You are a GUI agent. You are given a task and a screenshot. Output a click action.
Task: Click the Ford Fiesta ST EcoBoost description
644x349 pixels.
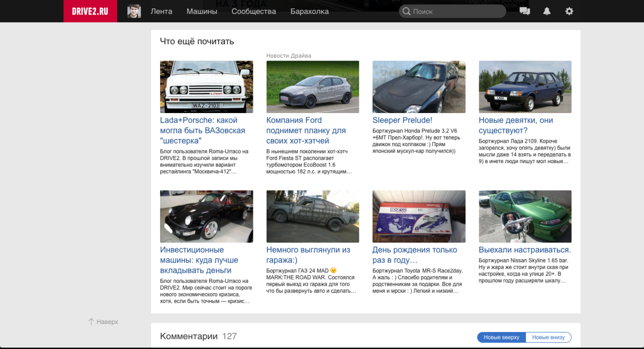point(309,162)
